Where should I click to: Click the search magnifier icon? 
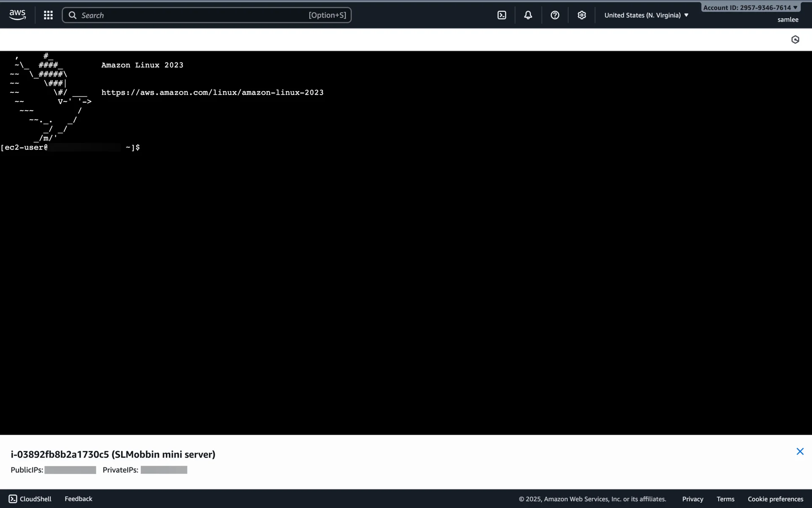tap(73, 15)
